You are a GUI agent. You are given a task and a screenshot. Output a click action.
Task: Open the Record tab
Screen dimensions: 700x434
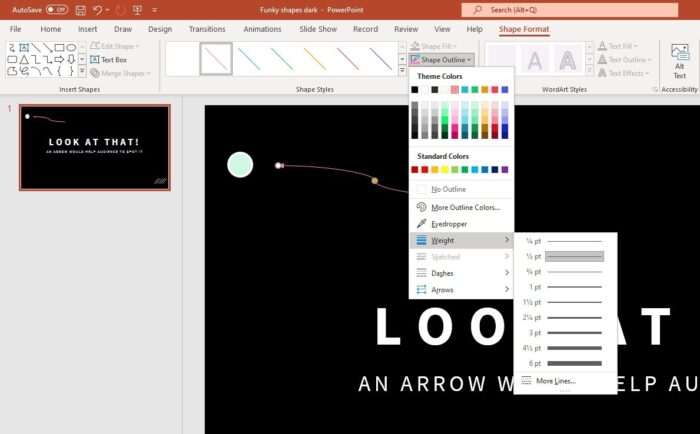pyautogui.click(x=365, y=29)
